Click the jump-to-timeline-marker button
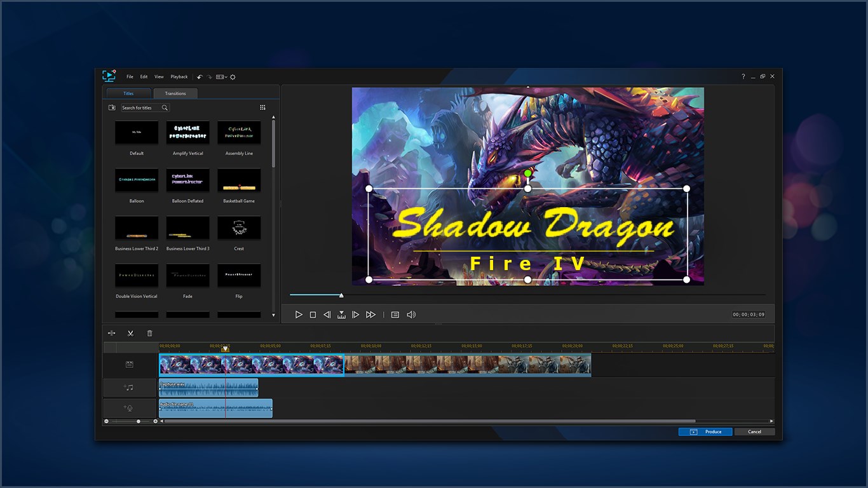Image resolution: width=868 pixels, height=488 pixels. 341,315
